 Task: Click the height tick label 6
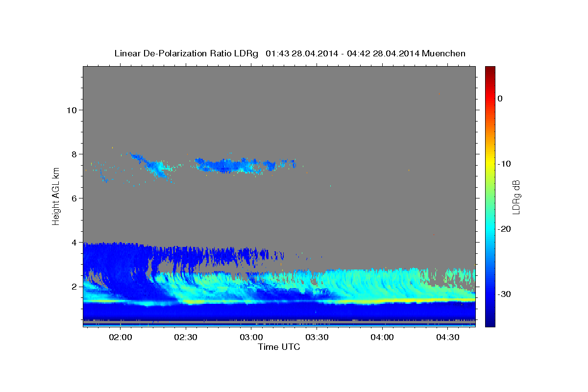74,198
